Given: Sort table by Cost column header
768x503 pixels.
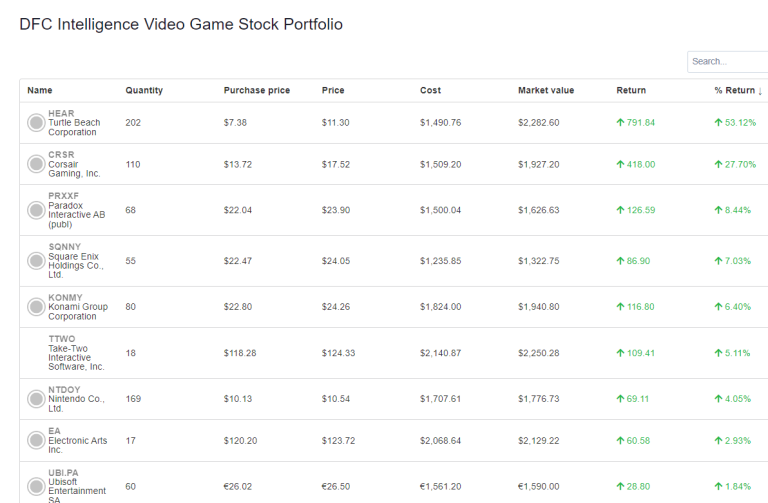Looking at the screenshot, I should 430,91.
